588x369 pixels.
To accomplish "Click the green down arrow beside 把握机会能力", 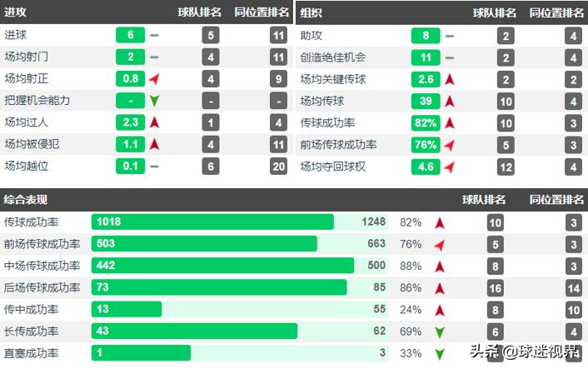I will (154, 101).
